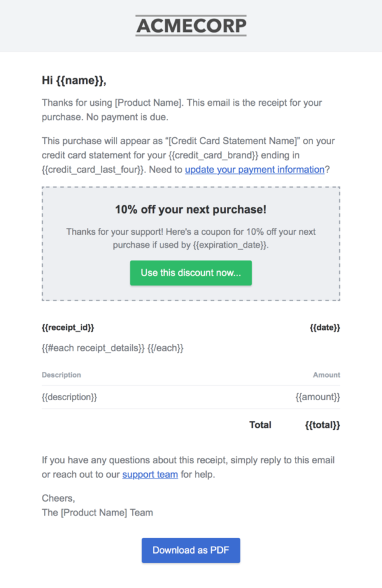
Task: Click the Total label
Action: click(260, 425)
